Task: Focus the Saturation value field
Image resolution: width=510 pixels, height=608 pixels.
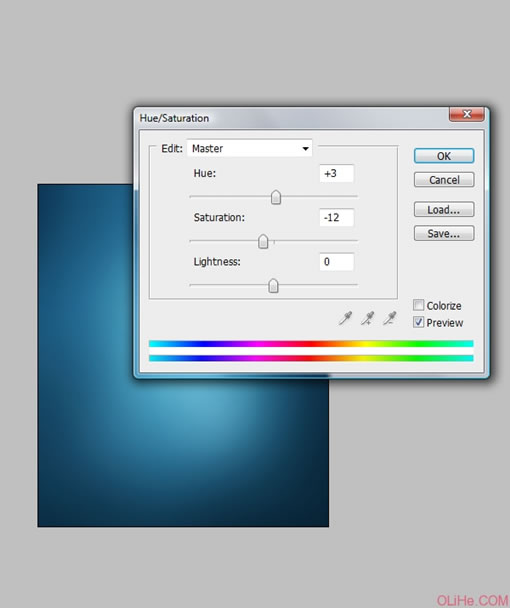Action: click(336, 218)
